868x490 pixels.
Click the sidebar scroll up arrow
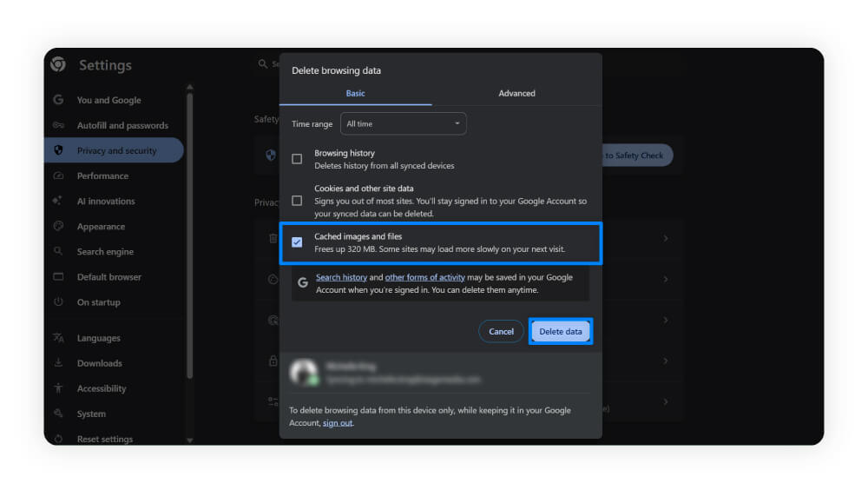[190, 87]
